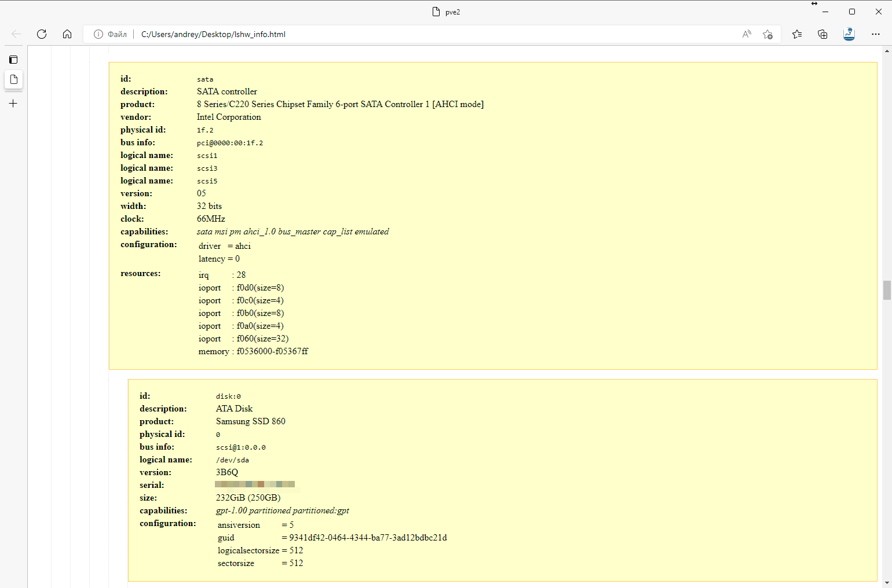The image size is (892, 588).
Task: Click the scrollbar down arrow
Action: point(887,583)
